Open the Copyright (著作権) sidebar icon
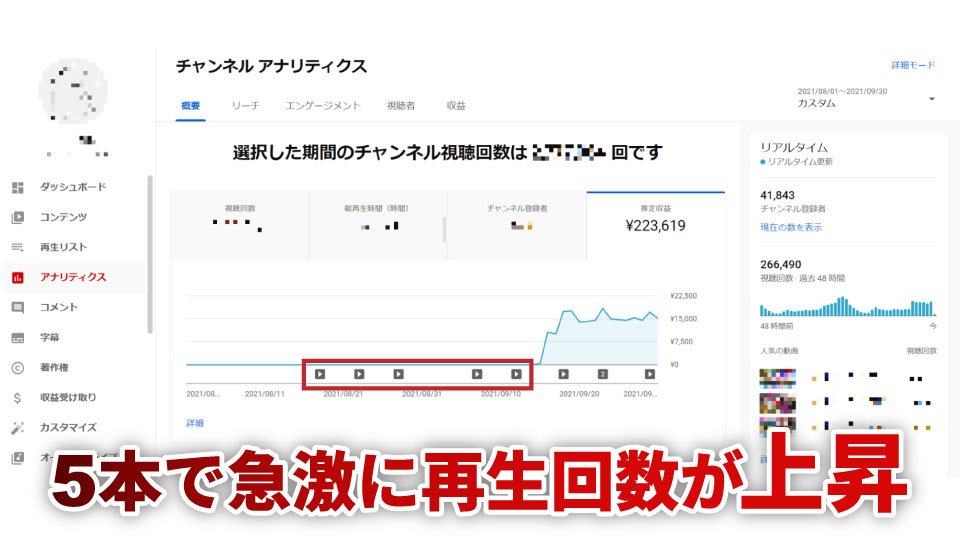Image resolution: width=960 pixels, height=551 pixels. [x=17, y=368]
